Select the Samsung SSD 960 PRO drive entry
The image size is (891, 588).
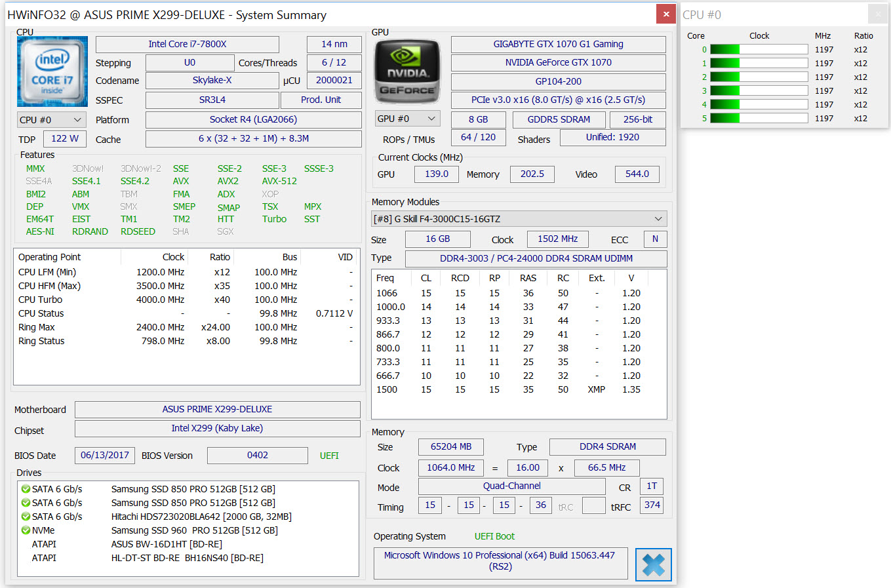click(x=188, y=530)
